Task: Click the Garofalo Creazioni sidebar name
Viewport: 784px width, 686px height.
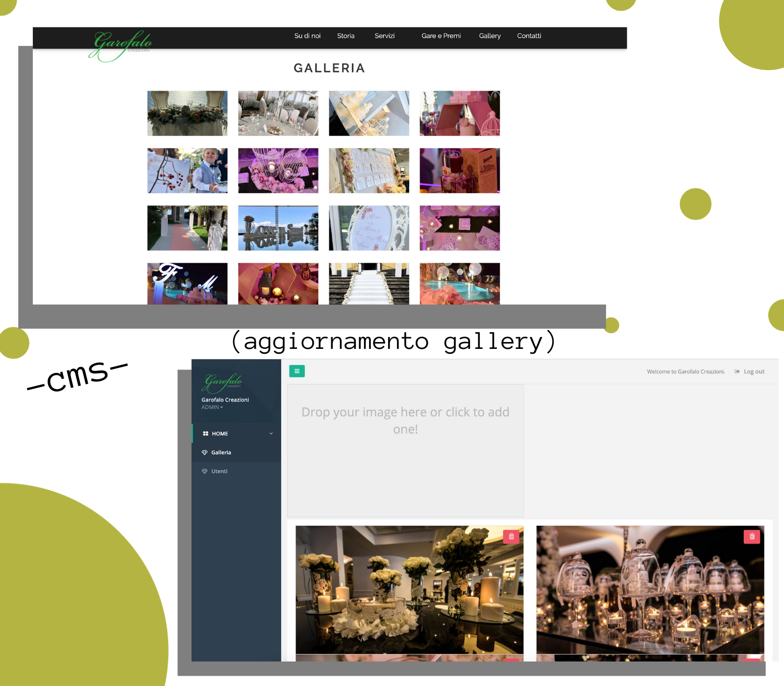Action: tap(225, 400)
